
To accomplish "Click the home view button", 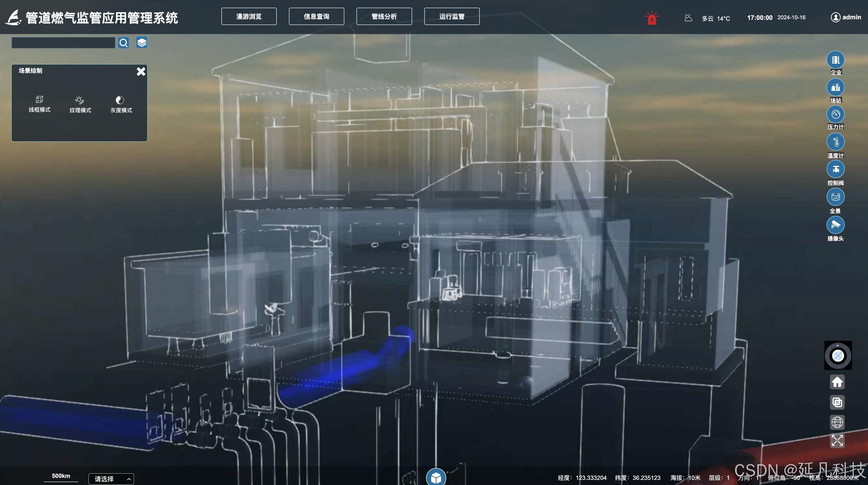I will (x=837, y=382).
